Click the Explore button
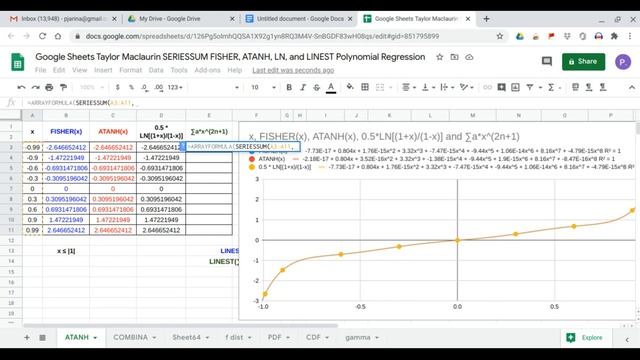The image size is (640, 360). click(585, 338)
